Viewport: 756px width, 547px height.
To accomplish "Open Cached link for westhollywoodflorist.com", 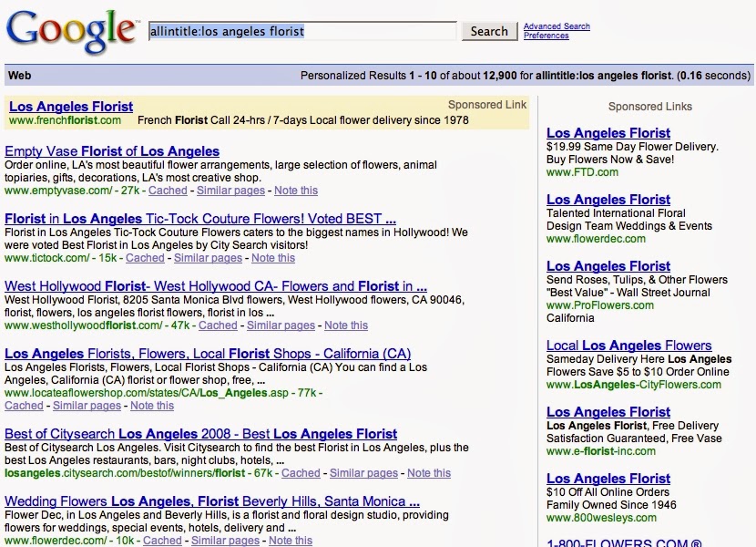I will coord(218,325).
